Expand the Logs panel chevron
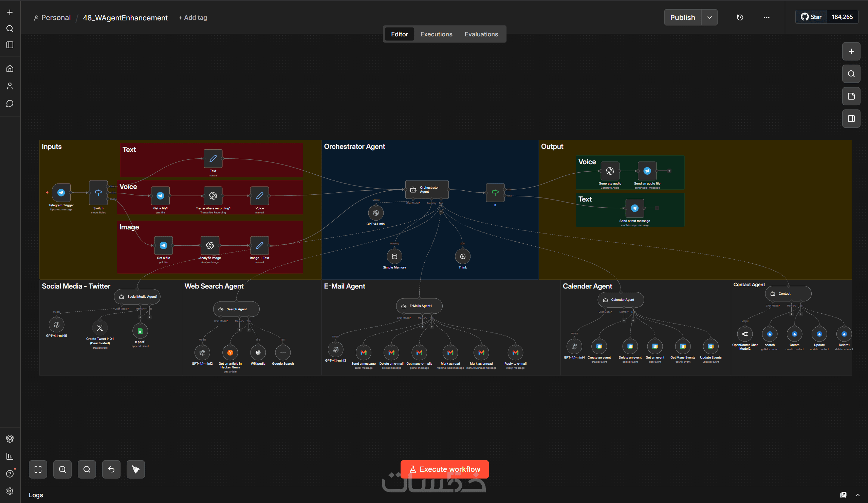The width and height of the screenshot is (868, 503). (x=857, y=495)
